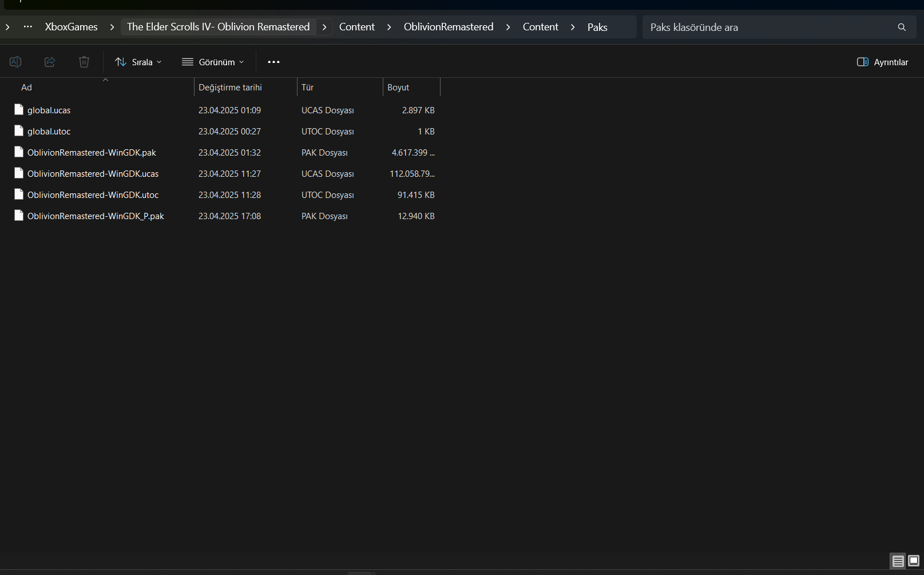
Task: Expand the chevron between Content and OblivionRemastered
Action: 389,27
